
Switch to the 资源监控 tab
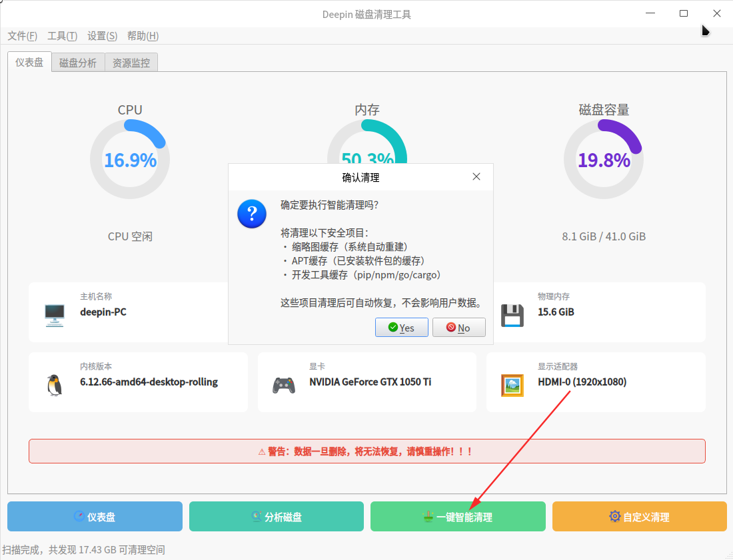point(131,63)
